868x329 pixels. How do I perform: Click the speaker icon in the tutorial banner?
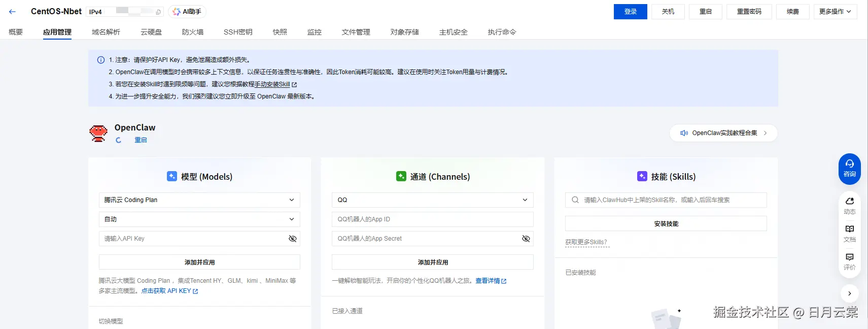pos(684,133)
